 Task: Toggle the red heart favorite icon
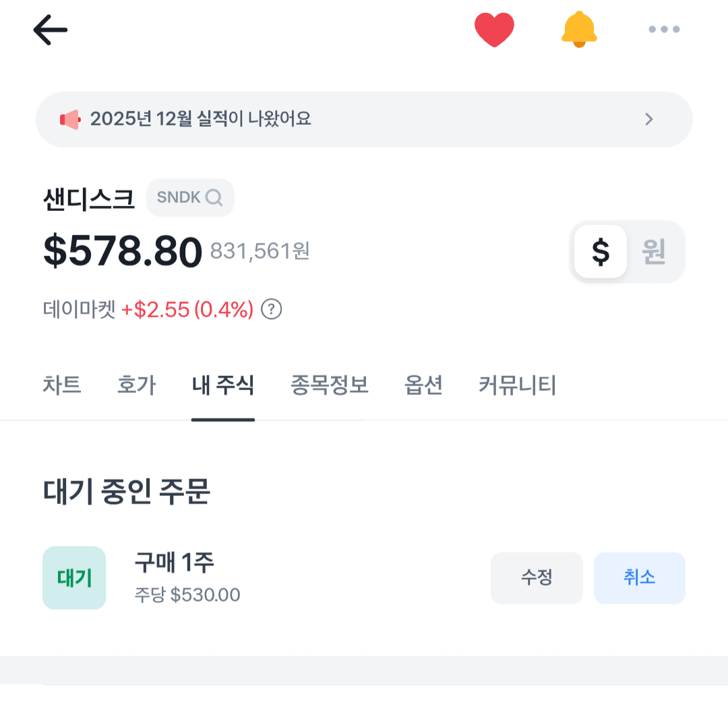(494, 30)
